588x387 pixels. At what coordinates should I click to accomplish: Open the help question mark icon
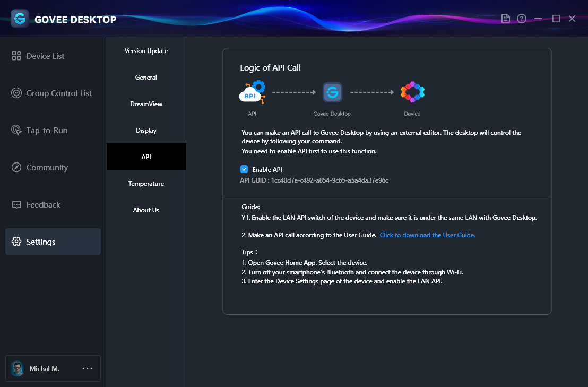pos(522,19)
